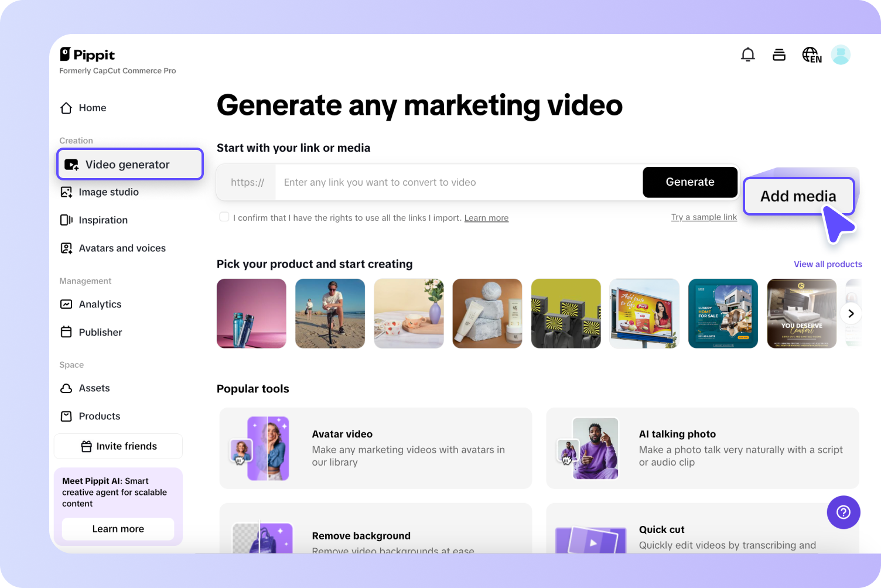Click View all products

(x=827, y=264)
